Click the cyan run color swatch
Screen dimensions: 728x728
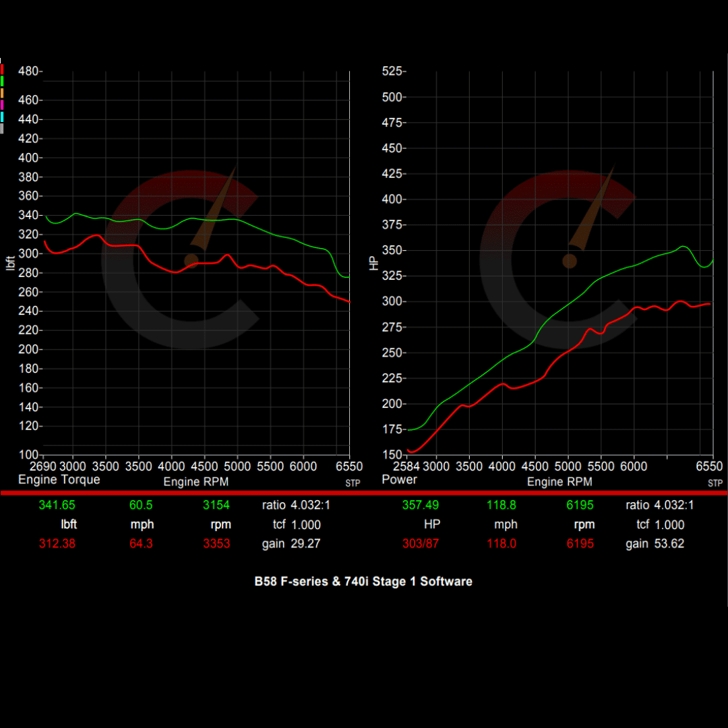click(3, 117)
